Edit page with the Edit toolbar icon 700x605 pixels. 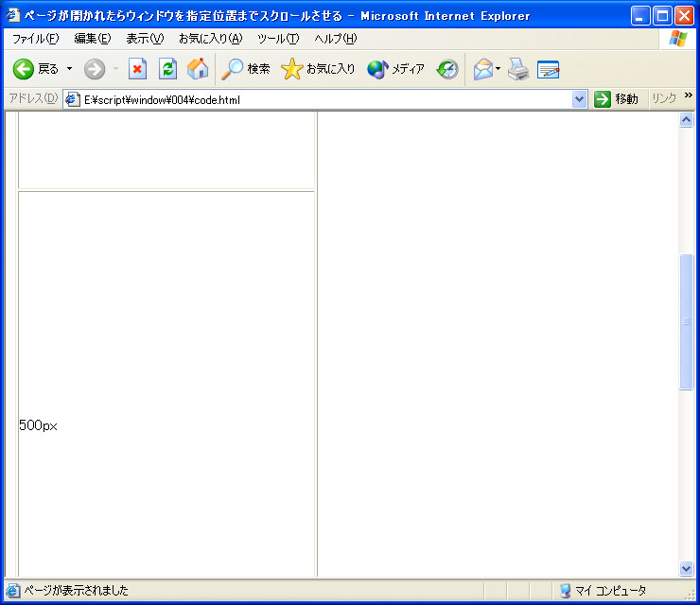tap(549, 69)
